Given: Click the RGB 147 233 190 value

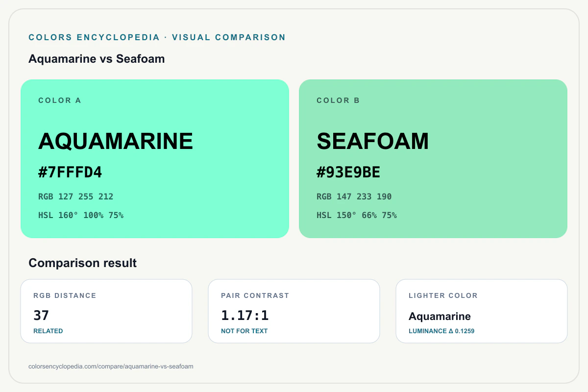Looking at the screenshot, I should pos(354,196).
